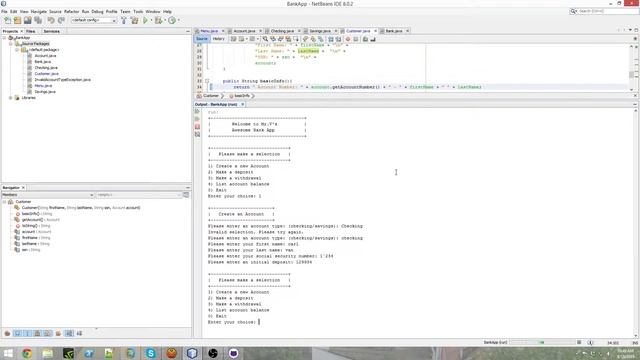
Task: Open Chrome from the Windows taskbar
Action: pos(27,353)
